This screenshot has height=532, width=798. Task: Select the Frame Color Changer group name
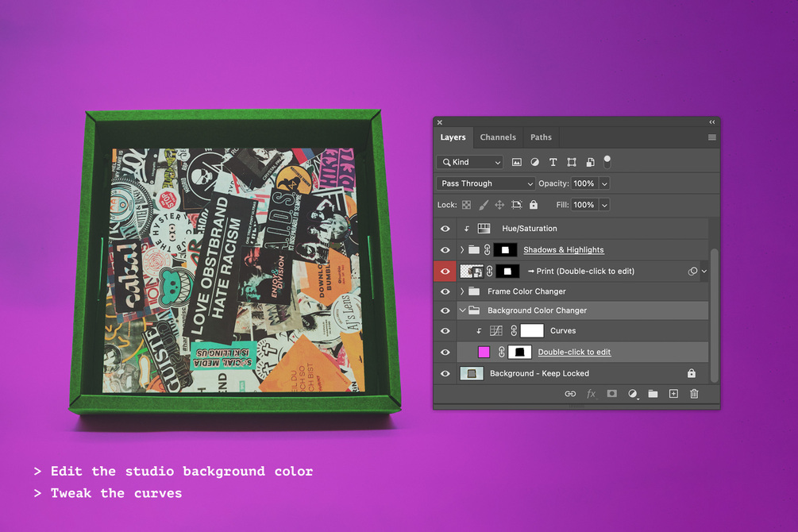pos(526,291)
